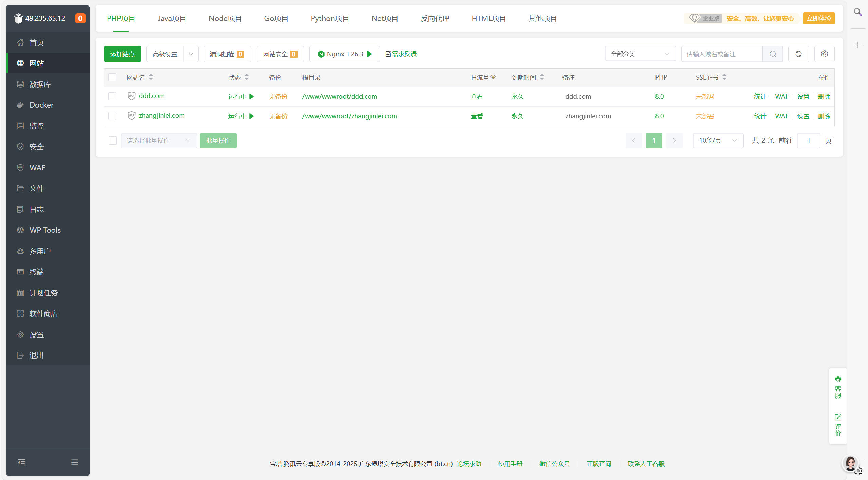Tick the checkbox for ddd.com row
The image size is (868, 480).
(112, 96)
